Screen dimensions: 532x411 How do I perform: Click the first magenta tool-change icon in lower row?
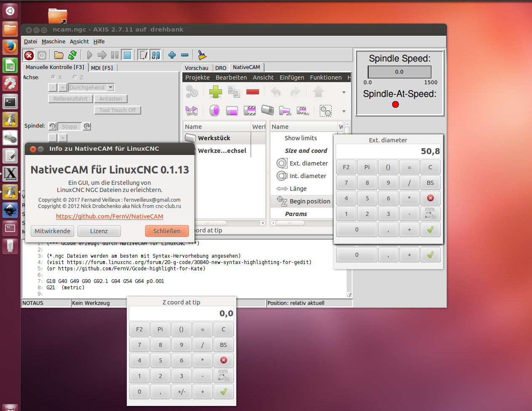click(191, 111)
